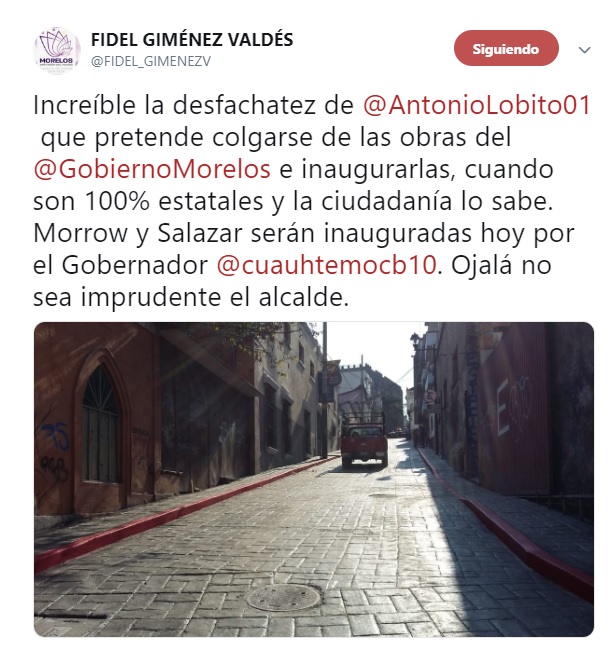Click the red pickup truck in photo
The height and width of the screenshot is (649, 611).
click(x=364, y=444)
